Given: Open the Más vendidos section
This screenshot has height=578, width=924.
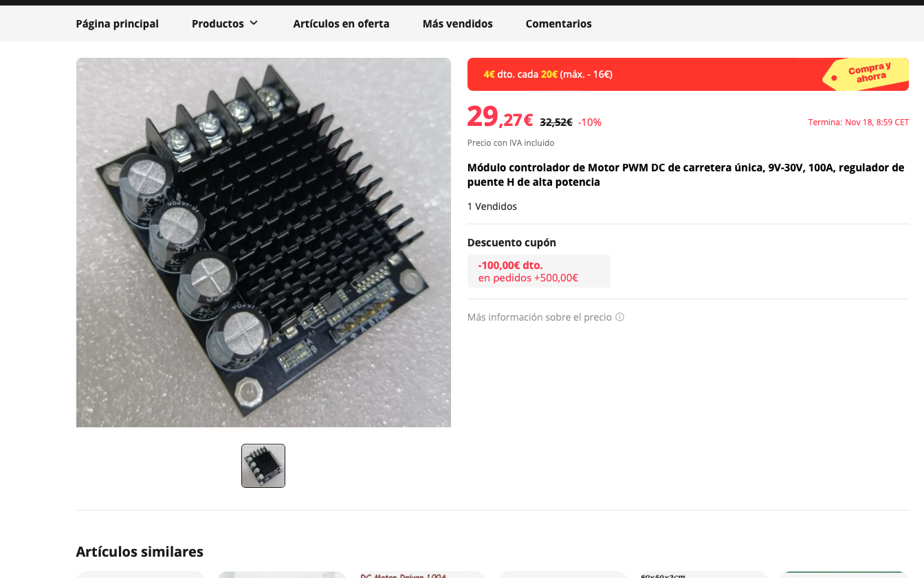Looking at the screenshot, I should coord(458,23).
